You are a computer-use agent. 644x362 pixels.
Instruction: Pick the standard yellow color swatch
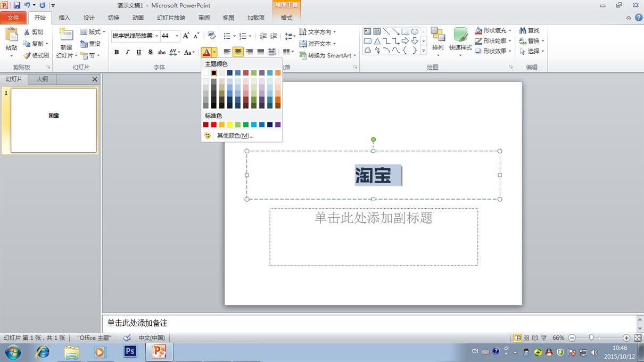tap(230, 125)
